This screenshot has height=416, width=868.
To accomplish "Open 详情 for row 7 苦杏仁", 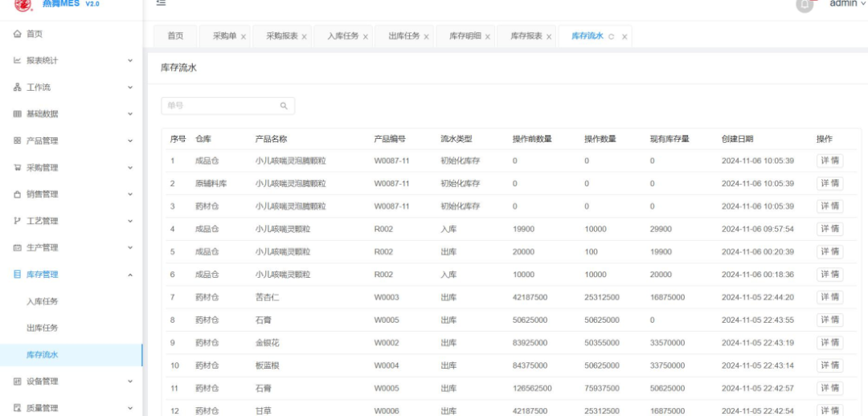I will click(829, 297).
